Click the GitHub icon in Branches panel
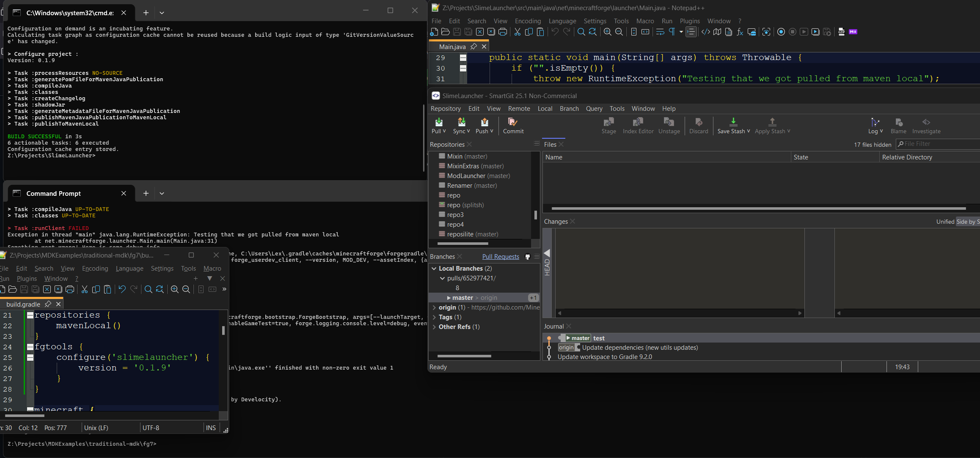The image size is (980, 458). pyautogui.click(x=527, y=257)
